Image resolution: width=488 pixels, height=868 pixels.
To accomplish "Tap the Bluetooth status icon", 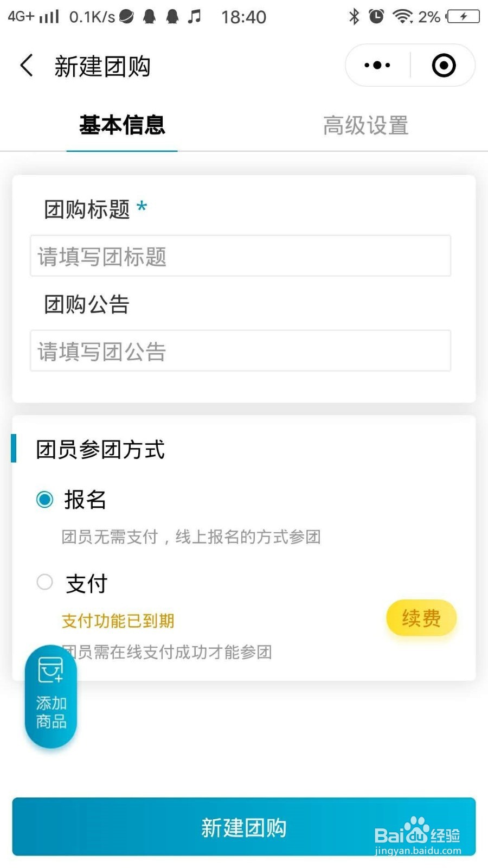I will coord(354,17).
